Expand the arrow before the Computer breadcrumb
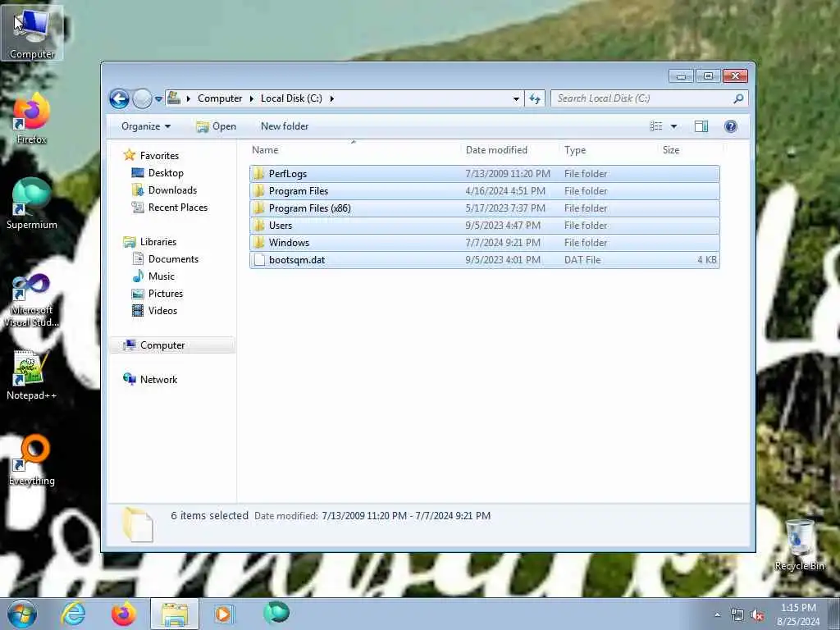The image size is (840, 630). (189, 98)
